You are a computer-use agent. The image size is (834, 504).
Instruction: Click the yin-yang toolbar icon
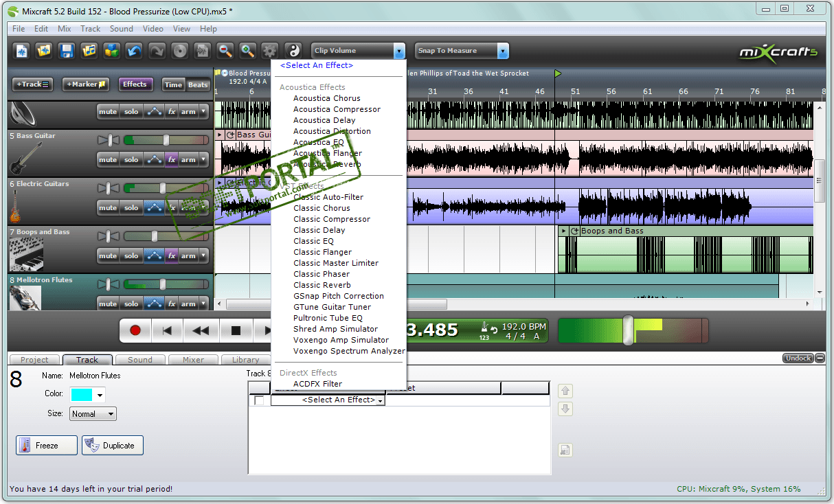(293, 51)
